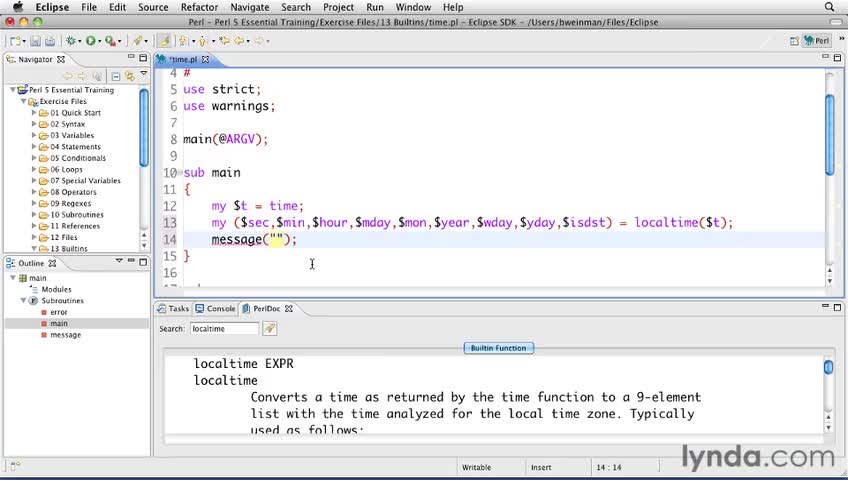This screenshot has height=480, width=848.
Task: Toggle Link with Editor in the Navigator
Action: pos(130,76)
